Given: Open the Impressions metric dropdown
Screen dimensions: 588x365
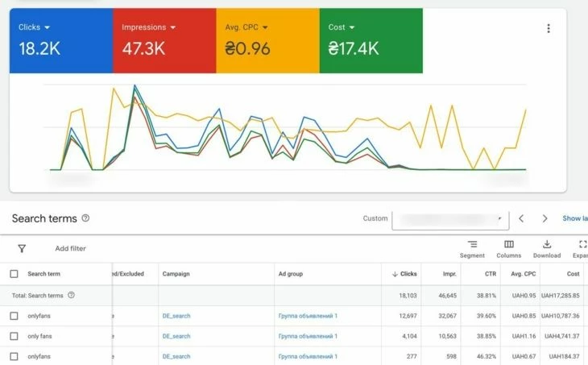Looking at the screenshot, I should click(x=148, y=27).
